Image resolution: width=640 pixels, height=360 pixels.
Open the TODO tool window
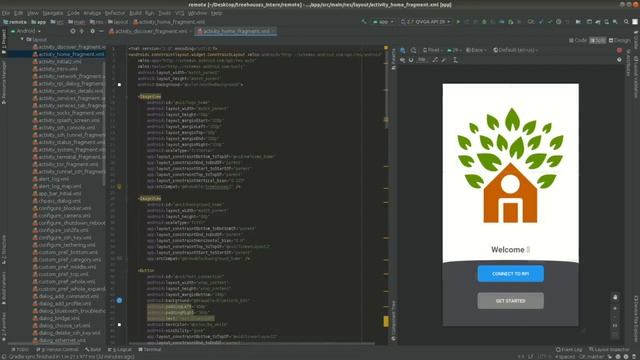[20, 350]
